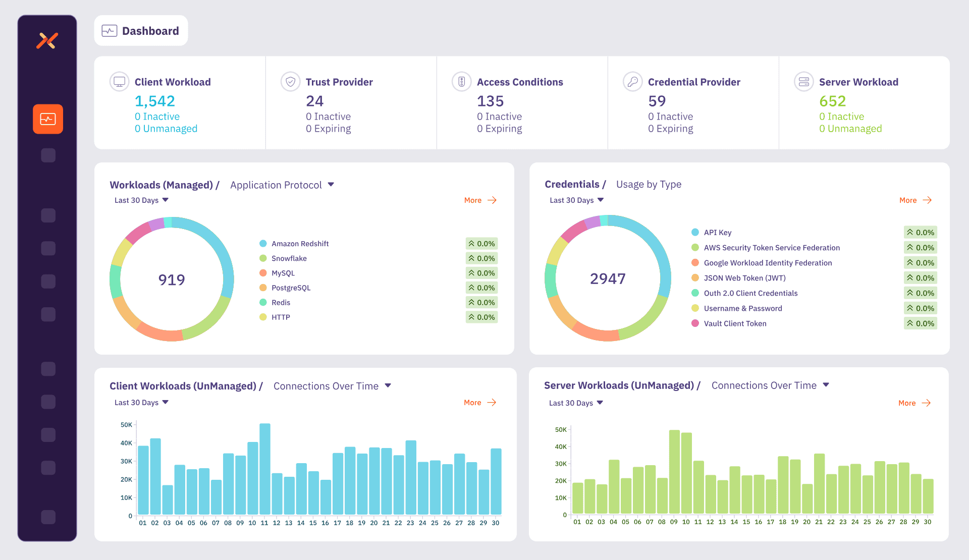
Task: Click the orange X logo in sidebar
Action: (47, 41)
